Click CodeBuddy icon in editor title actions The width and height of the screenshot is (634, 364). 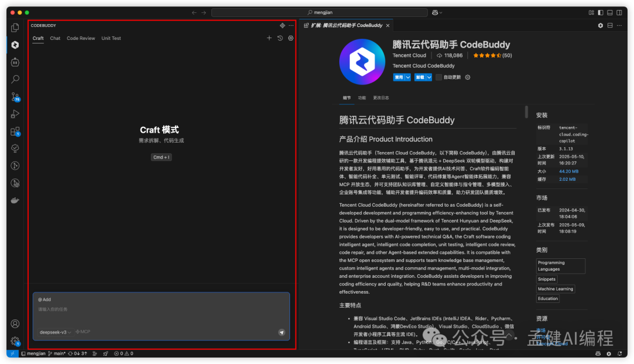[601, 25]
